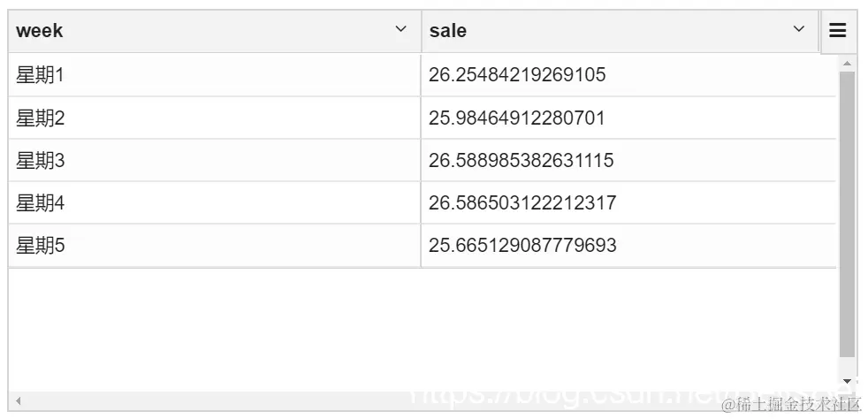This screenshot has width=868, height=419.
Task: Select the 星期3 cell
Action: point(215,161)
